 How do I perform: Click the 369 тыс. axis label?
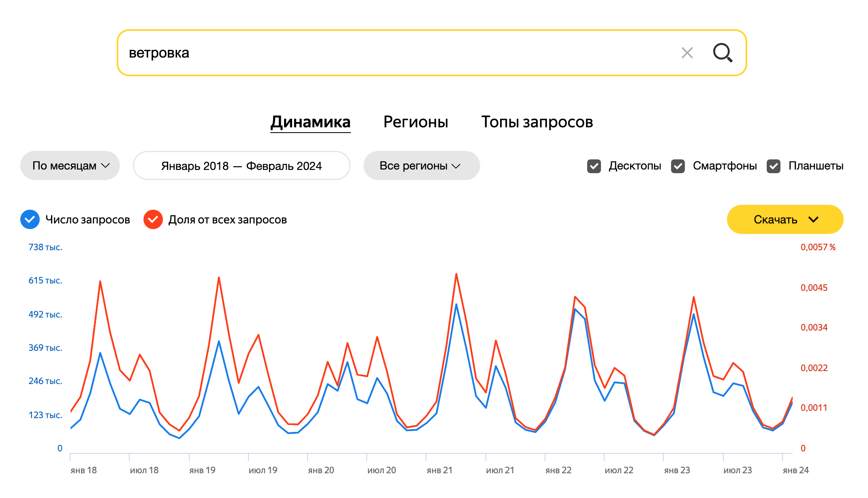[45, 348]
